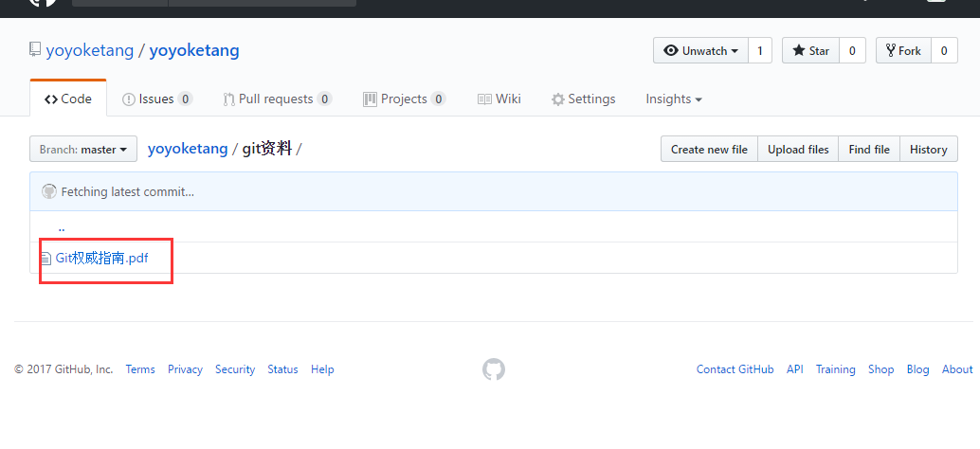This screenshot has height=449, width=980.
Task: Click the Privacy footer link
Action: [x=185, y=369]
